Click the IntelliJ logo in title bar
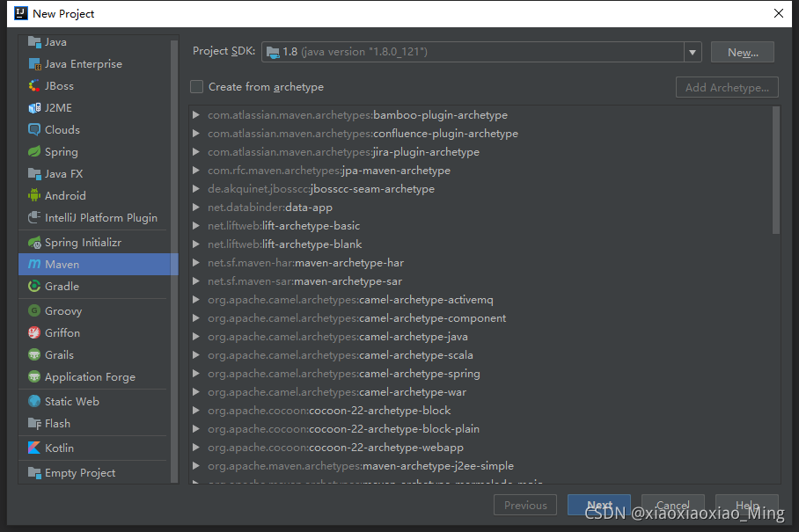This screenshot has height=532, width=799. click(x=21, y=13)
